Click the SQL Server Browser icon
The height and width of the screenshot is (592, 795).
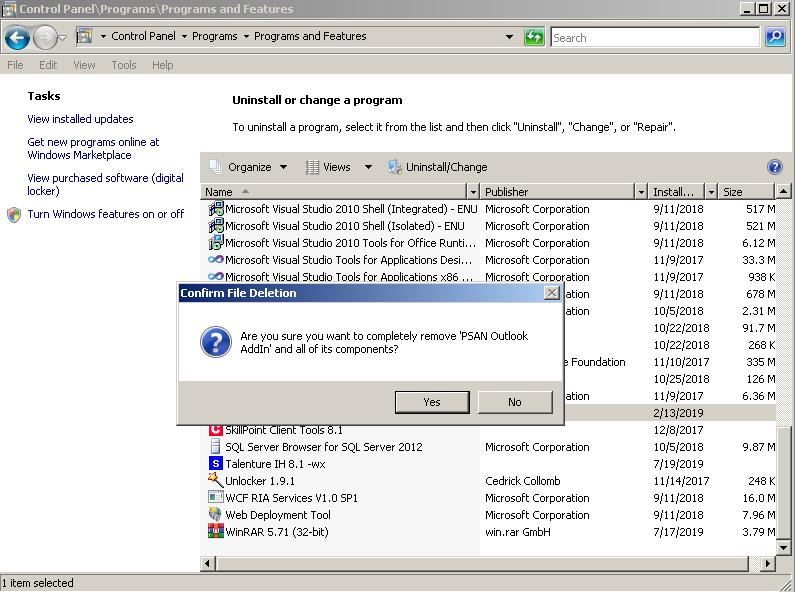click(215, 447)
